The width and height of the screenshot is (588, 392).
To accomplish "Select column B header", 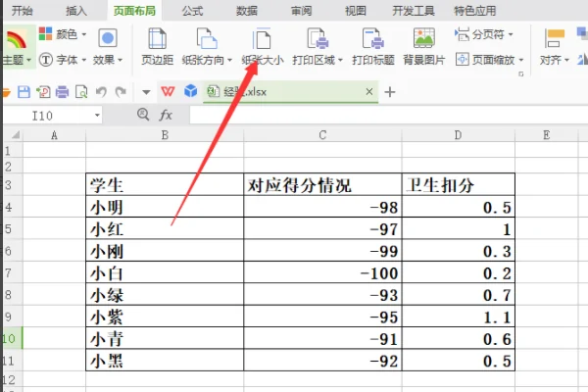I will [165, 135].
